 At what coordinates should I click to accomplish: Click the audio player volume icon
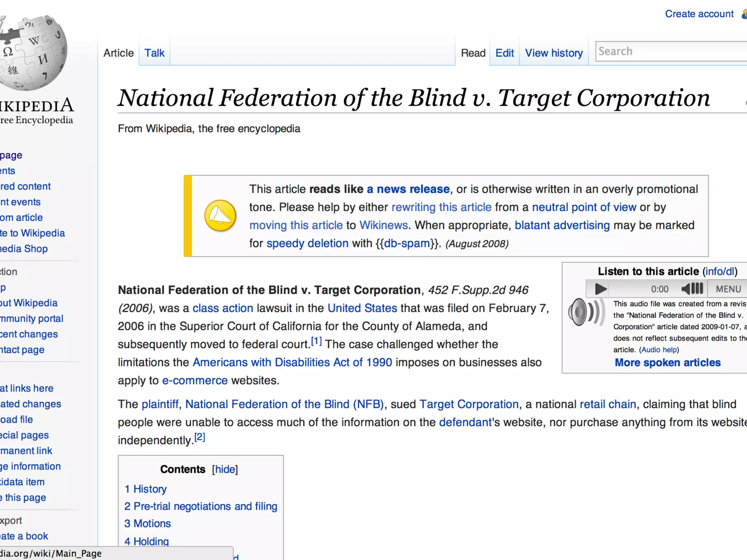tap(692, 289)
